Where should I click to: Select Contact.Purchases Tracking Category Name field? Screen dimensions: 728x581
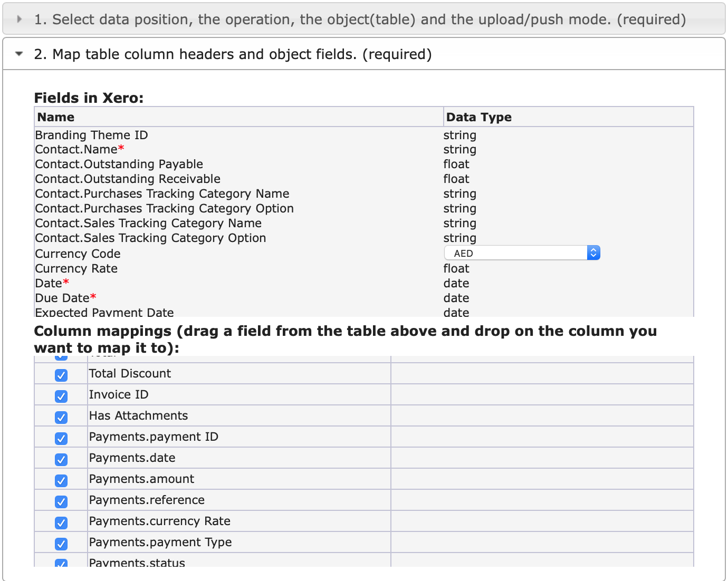[x=162, y=194]
